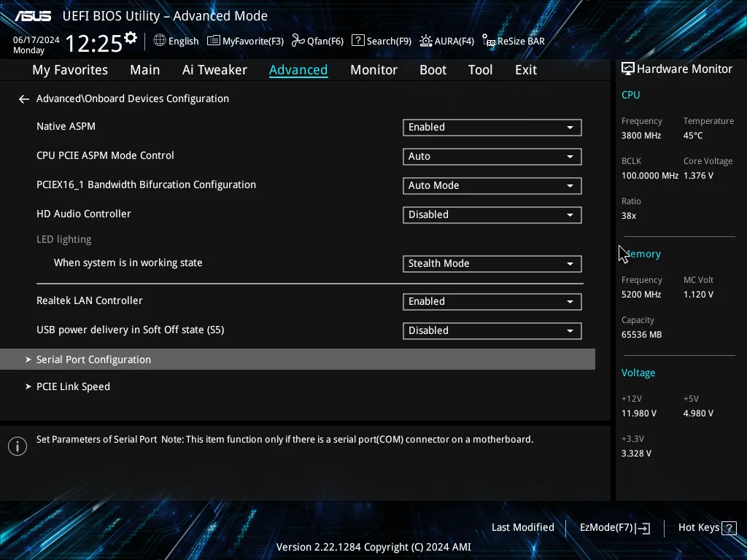Click the Hardware Monitor display icon
This screenshot has width=747, height=560.
pyautogui.click(x=628, y=69)
